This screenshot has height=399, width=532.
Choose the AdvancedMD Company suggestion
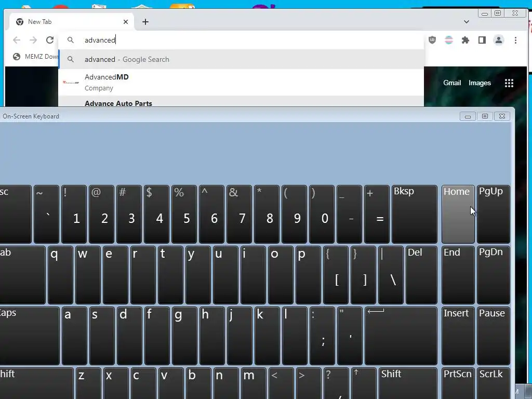241,83
